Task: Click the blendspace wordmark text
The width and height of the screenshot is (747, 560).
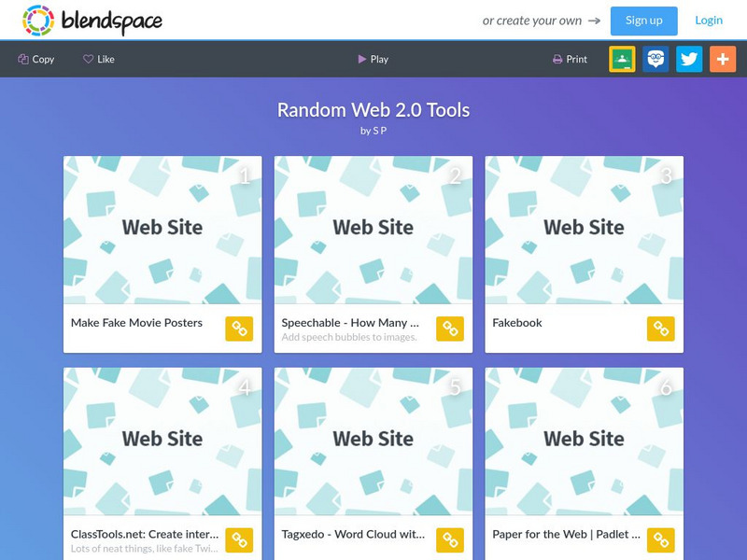Action: click(x=112, y=21)
